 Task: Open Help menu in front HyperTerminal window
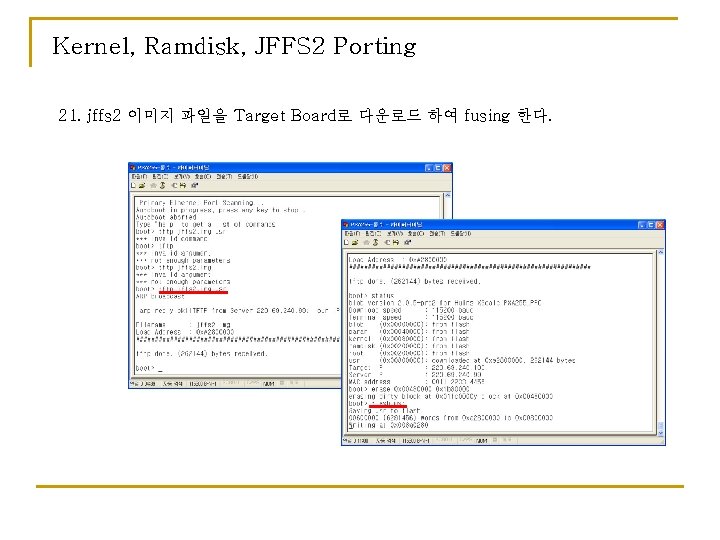(461, 234)
